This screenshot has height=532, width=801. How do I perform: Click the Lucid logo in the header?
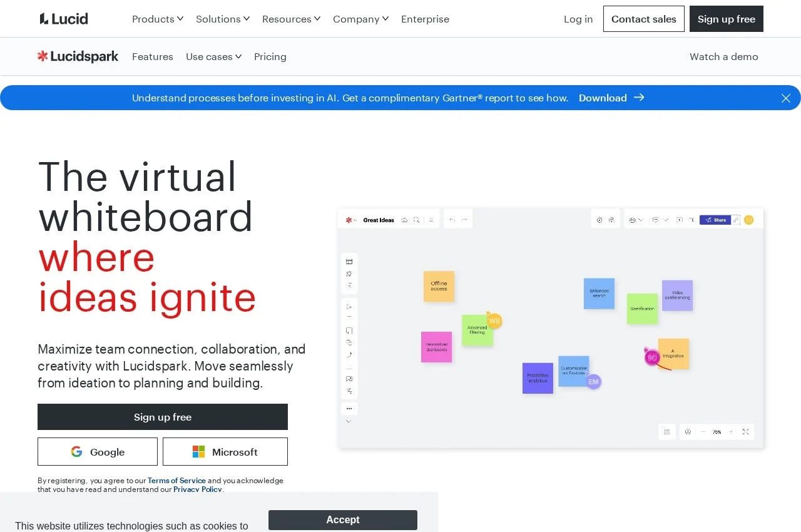coord(64,19)
